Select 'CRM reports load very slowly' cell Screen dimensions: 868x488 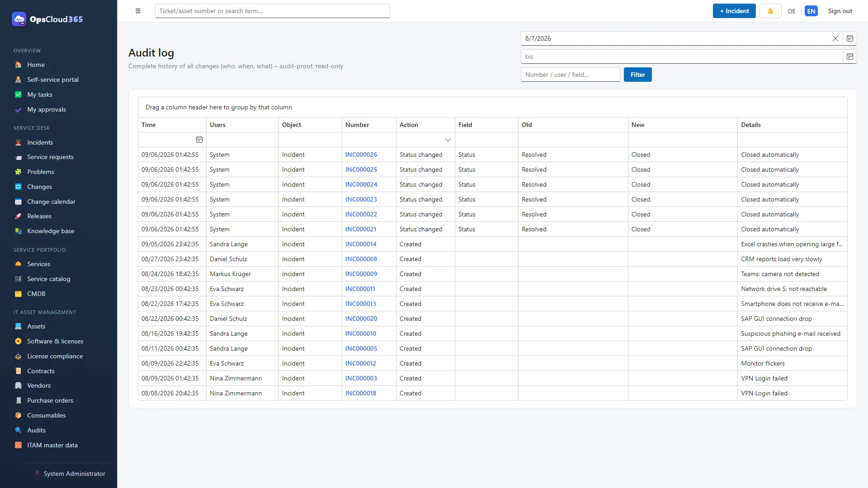(792, 259)
